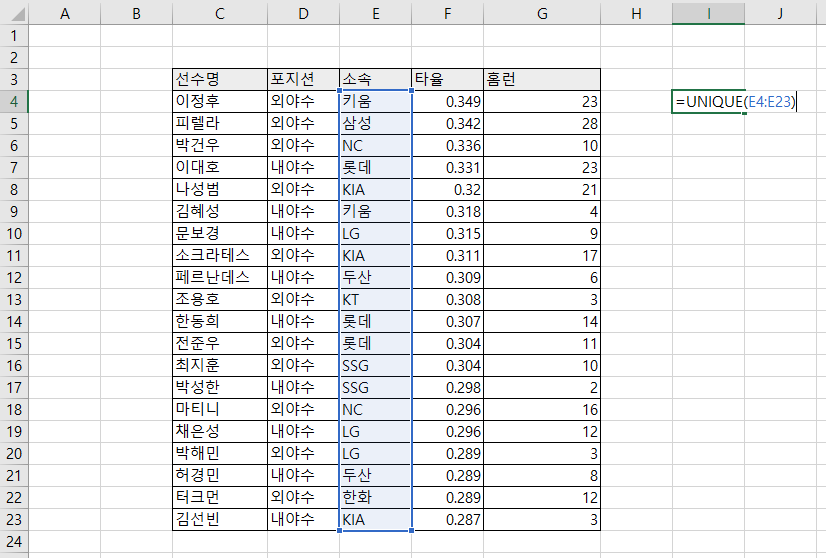The image size is (826, 558).
Task: Select column F header
Action: pyautogui.click(x=447, y=13)
